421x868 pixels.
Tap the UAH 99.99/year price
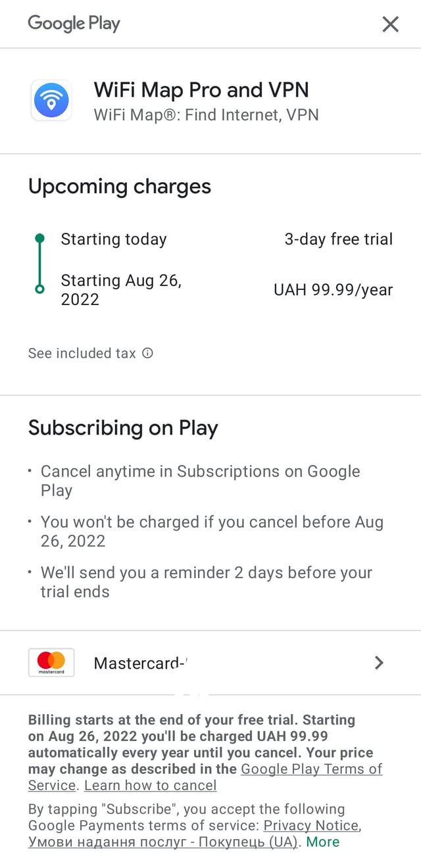(x=333, y=290)
